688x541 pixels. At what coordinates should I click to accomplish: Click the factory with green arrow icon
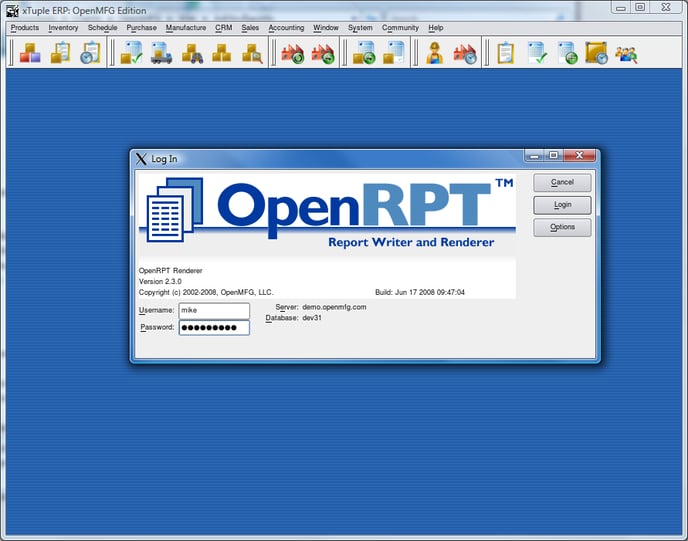point(323,53)
